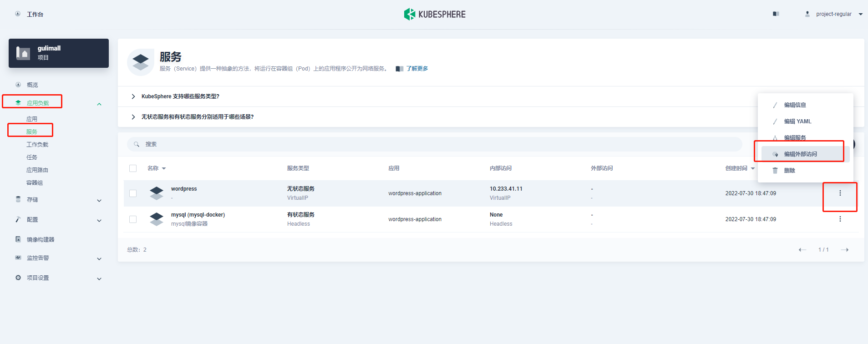Click the mysql service icon

(x=157, y=219)
